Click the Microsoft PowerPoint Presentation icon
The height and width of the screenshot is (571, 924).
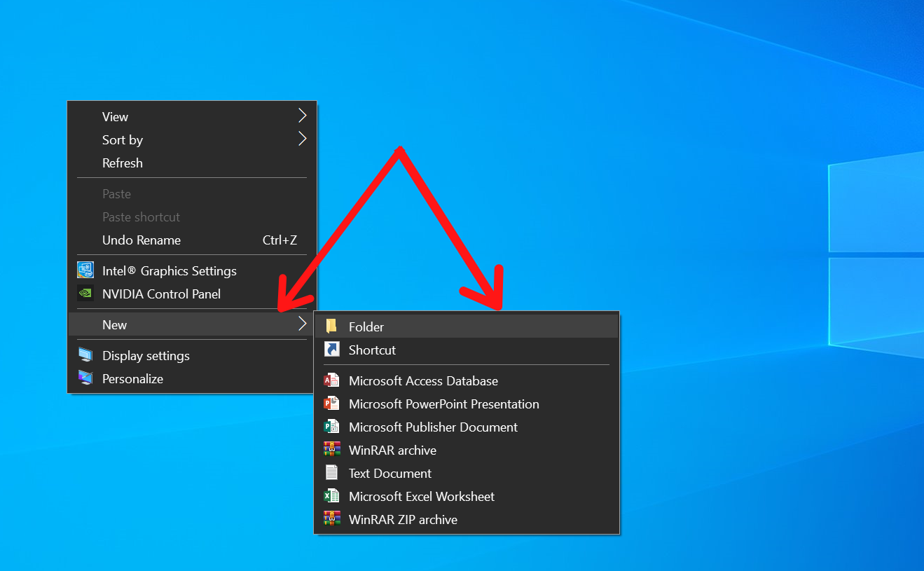click(x=331, y=403)
